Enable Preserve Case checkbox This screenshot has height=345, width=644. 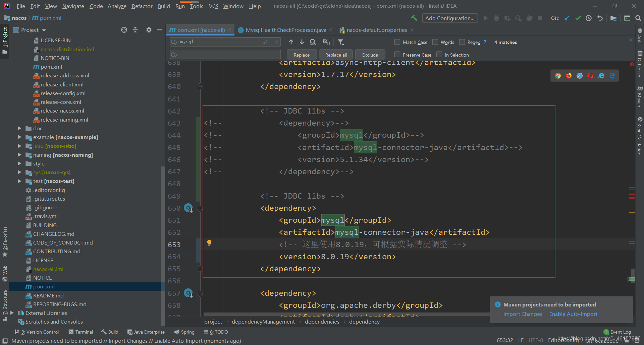tap(397, 54)
